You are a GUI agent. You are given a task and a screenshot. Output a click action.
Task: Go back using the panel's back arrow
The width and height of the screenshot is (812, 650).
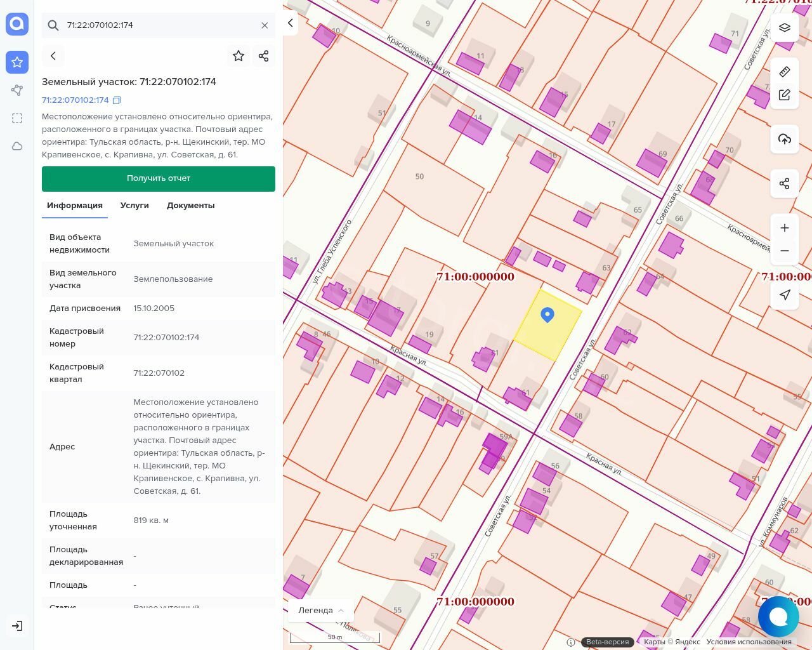tap(53, 56)
